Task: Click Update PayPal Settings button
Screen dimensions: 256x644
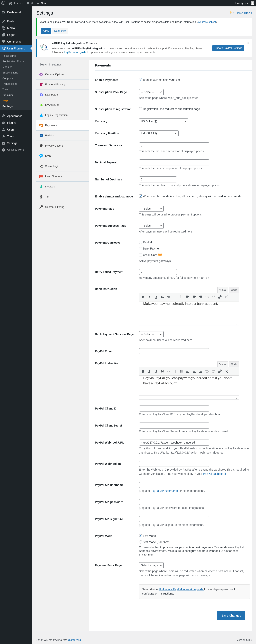Action: (228, 48)
